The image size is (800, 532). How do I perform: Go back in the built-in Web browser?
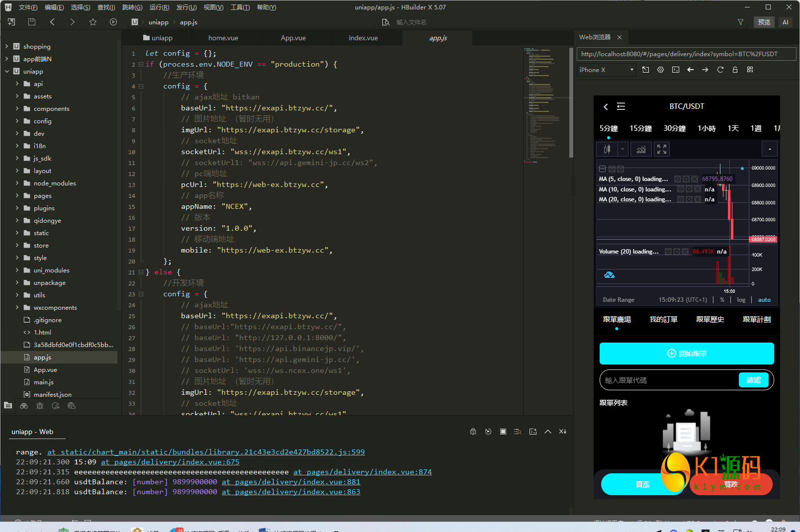pyautogui.click(x=691, y=70)
